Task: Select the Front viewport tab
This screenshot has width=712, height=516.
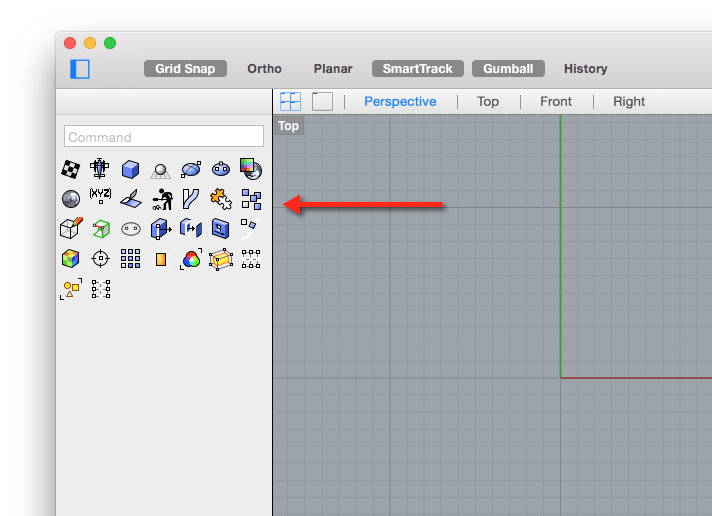Action: point(556,101)
